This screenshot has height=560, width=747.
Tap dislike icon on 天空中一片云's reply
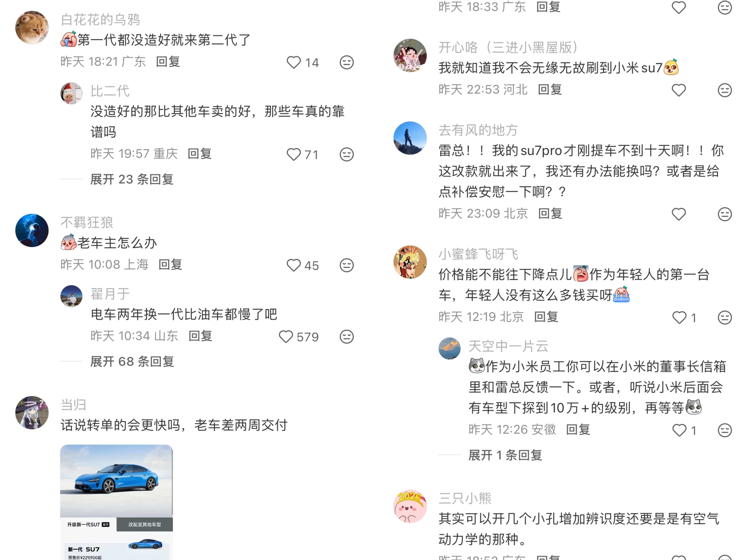pyautogui.click(x=724, y=430)
